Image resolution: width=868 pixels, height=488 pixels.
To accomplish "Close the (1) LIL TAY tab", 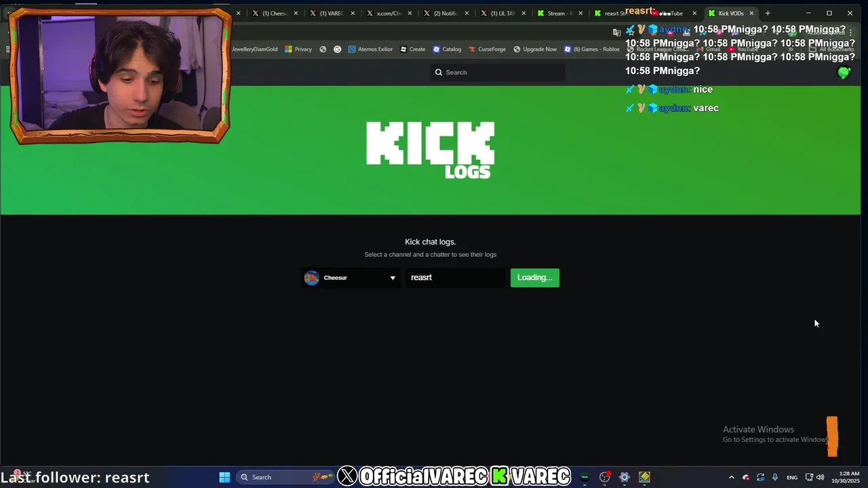I will pyautogui.click(x=524, y=13).
